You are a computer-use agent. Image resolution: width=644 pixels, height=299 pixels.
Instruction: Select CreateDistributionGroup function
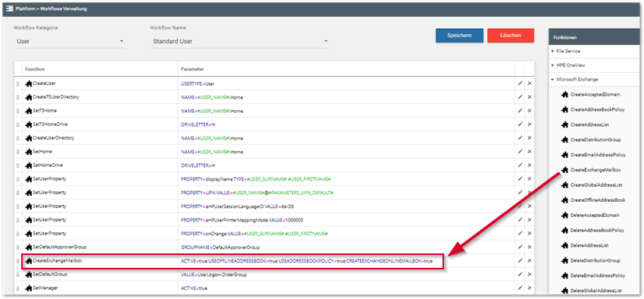(x=591, y=140)
